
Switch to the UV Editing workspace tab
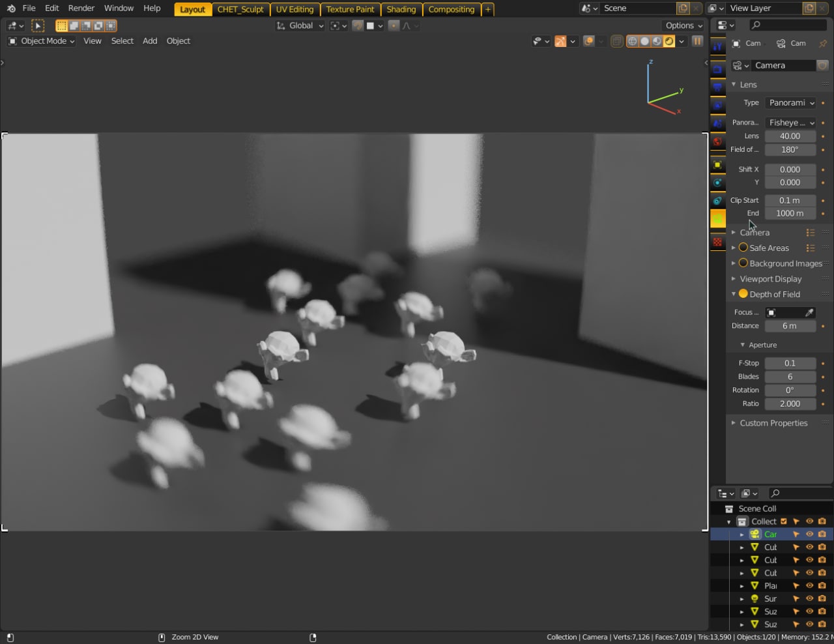click(295, 9)
